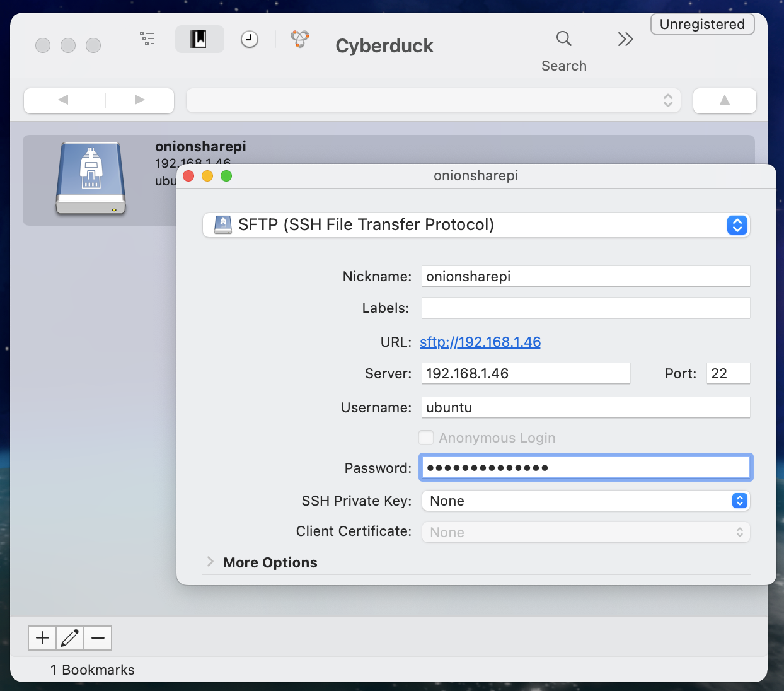
Task: Open the Client Certificate dropdown
Action: pyautogui.click(x=585, y=532)
